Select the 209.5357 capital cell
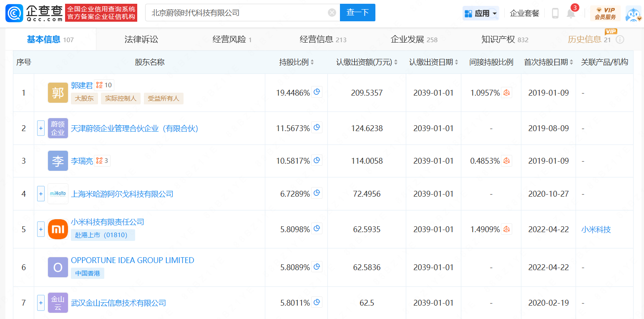Image resolution: width=644 pixels, height=319 pixels. click(x=367, y=93)
